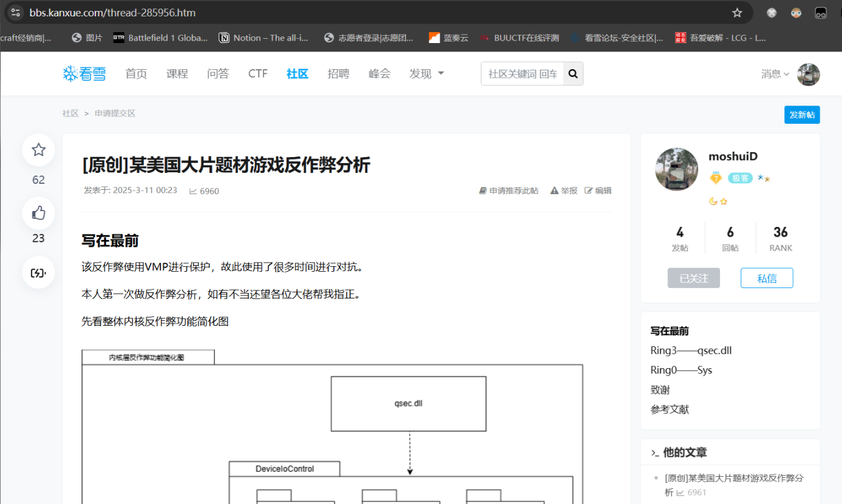842x504 pixels.
Task: Click the 发新帖 button
Action: (802, 115)
